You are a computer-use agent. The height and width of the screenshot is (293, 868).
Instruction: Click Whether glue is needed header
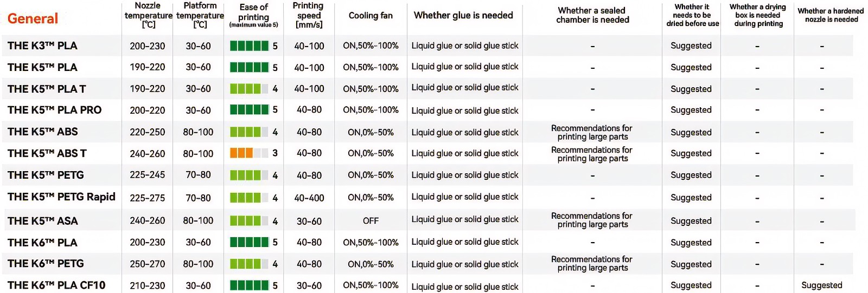point(463,15)
